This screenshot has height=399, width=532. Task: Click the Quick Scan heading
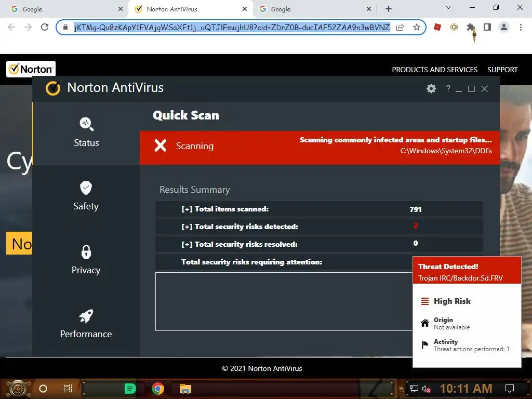[x=186, y=115]
